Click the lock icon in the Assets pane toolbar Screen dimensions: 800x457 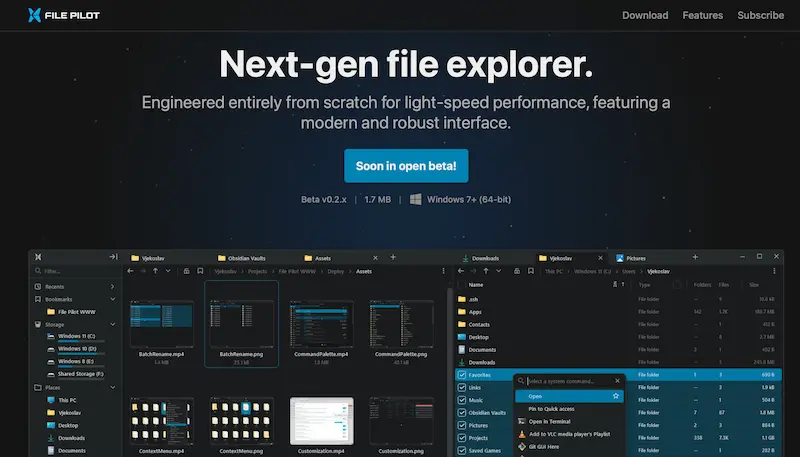(x=186, y=271)
